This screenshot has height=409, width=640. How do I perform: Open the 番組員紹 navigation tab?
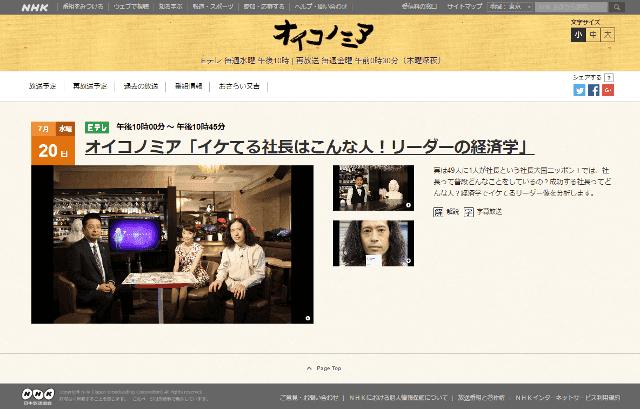click(188, 87)
